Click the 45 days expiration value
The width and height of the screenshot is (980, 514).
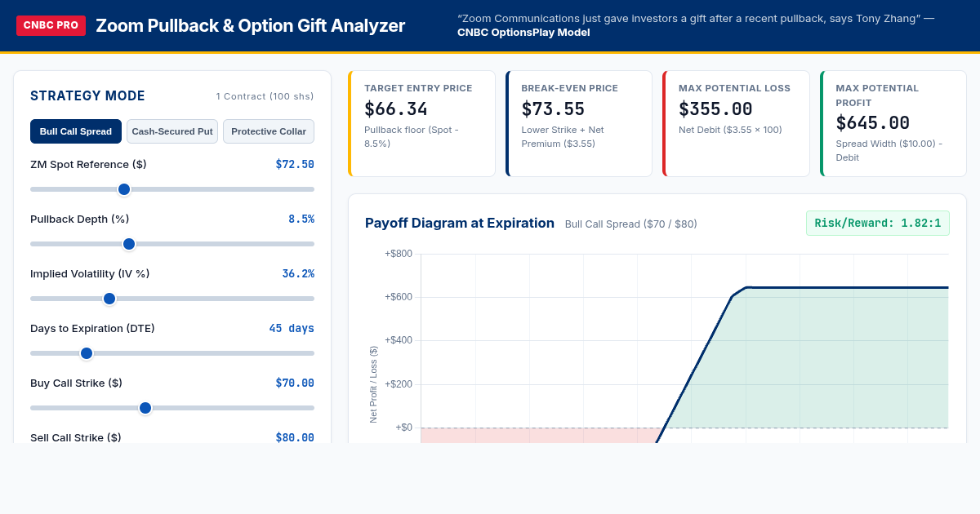tap(292, 328)
